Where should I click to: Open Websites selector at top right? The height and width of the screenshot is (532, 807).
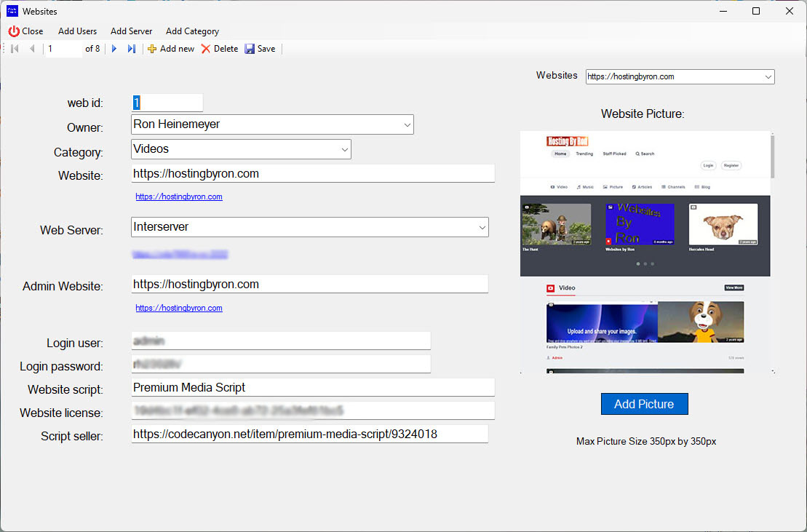(x=768, y=76)
